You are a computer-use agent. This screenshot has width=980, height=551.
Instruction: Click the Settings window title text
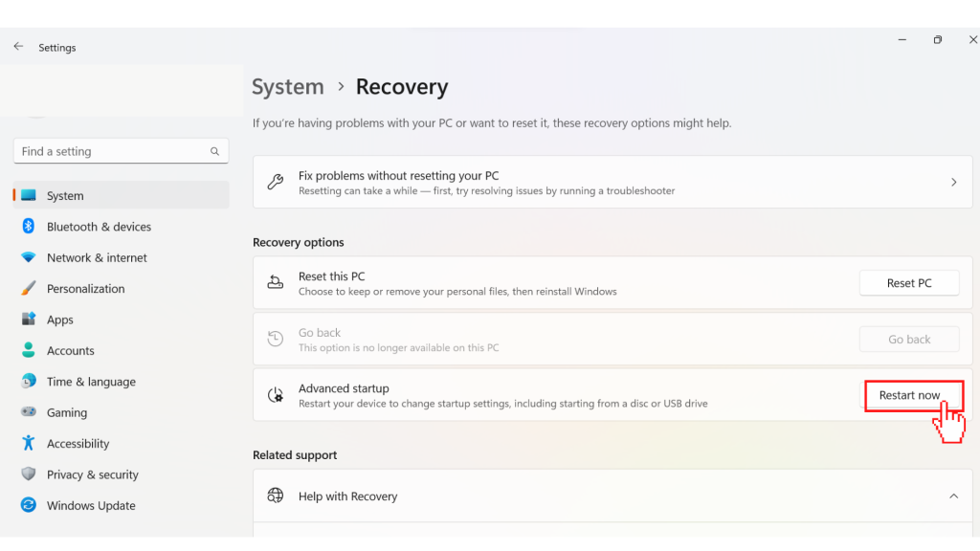(56, 48)
